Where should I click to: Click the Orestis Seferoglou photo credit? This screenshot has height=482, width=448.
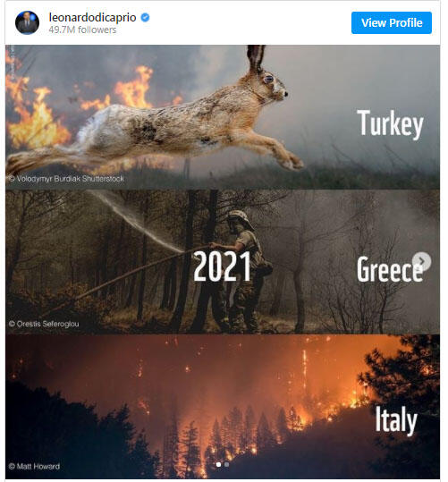(x=44, y=324)
